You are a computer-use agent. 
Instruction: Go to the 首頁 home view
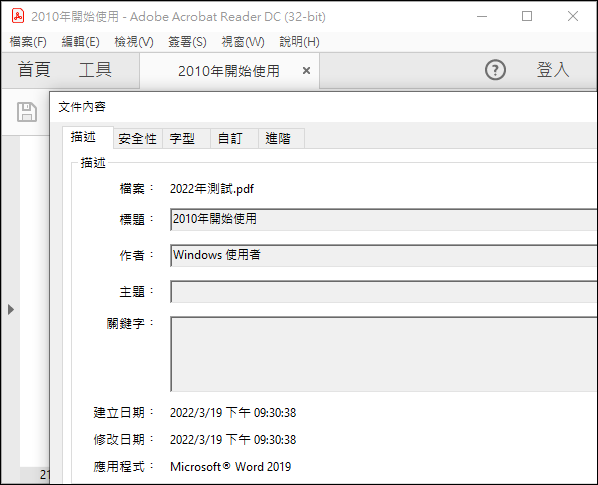tap(34, 70)
